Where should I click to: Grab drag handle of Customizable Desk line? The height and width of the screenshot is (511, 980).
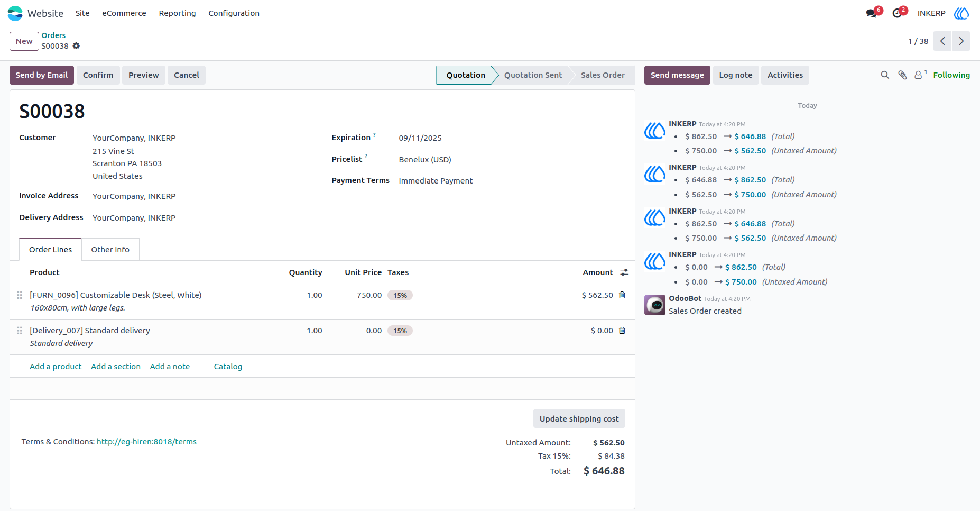[x=20, y=295]
